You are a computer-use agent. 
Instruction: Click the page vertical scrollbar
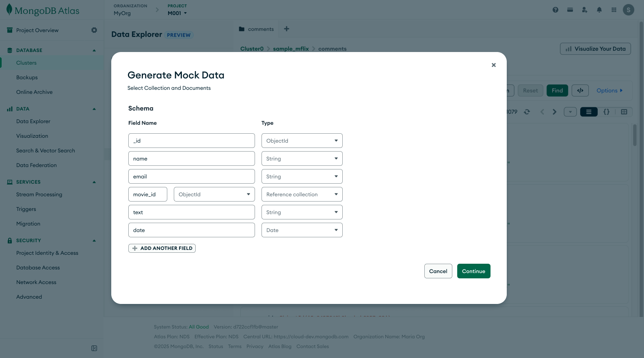click(642, 169)
